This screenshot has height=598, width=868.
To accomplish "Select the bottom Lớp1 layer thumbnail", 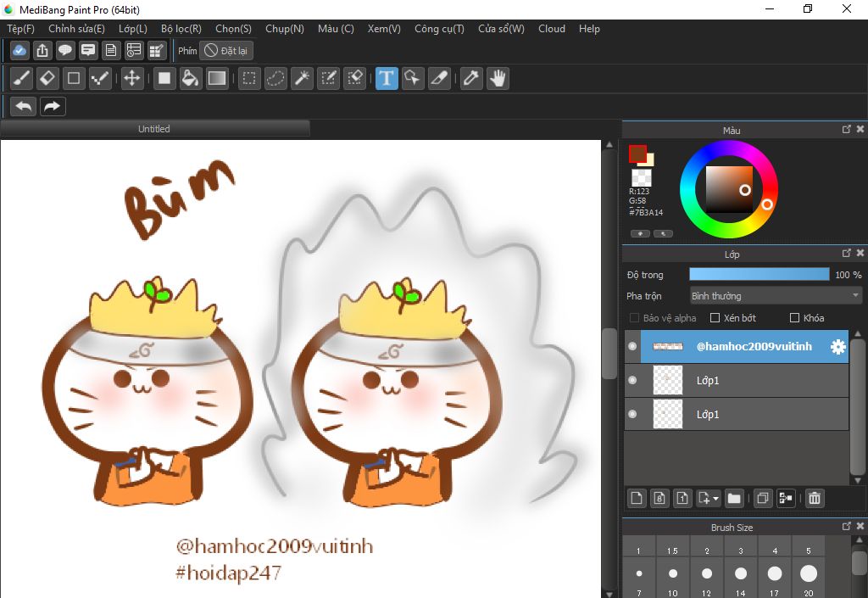I will (668, 414).
